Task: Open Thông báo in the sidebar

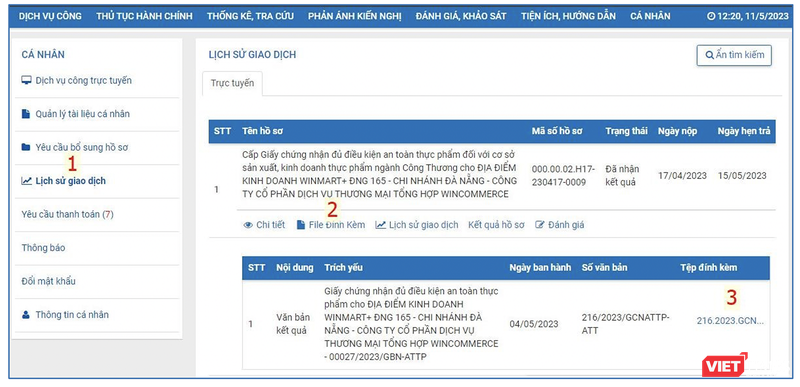Action: click(43, 248)
